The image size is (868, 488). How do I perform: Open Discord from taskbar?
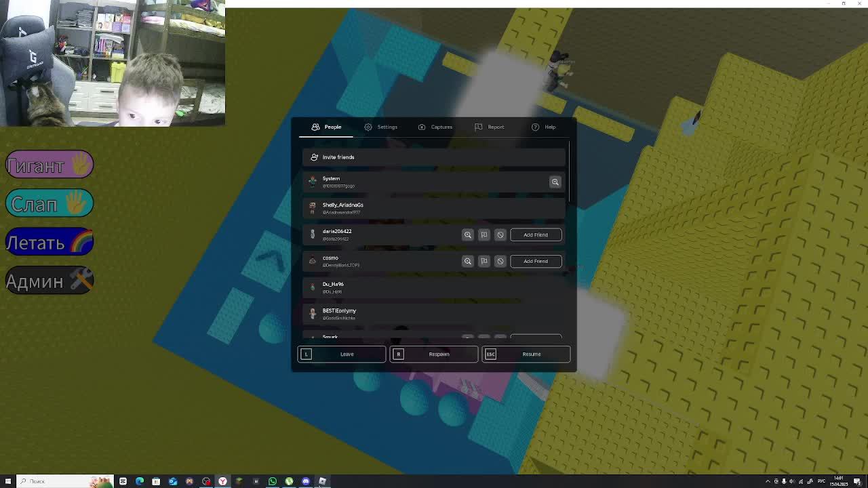[x=306, y=481]
